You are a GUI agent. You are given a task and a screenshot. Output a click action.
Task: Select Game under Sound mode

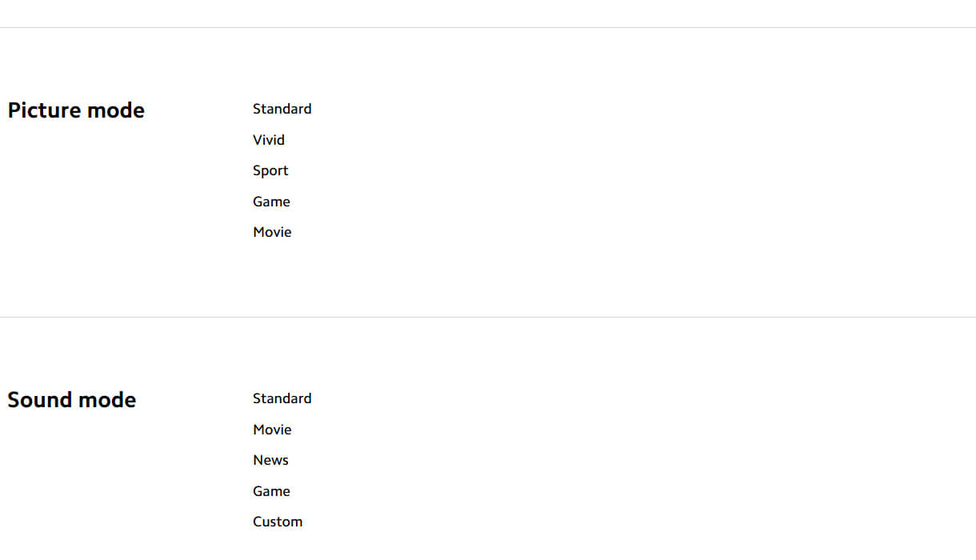(x=271, y=491)
